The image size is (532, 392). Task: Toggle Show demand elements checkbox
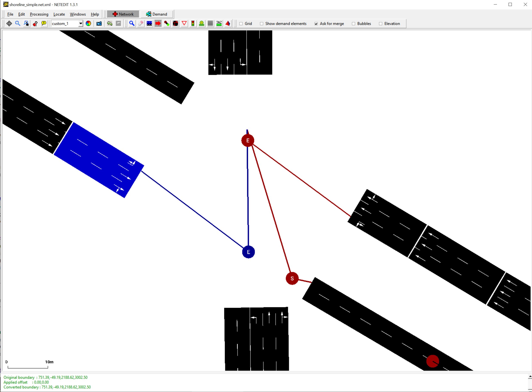(261, 24)
